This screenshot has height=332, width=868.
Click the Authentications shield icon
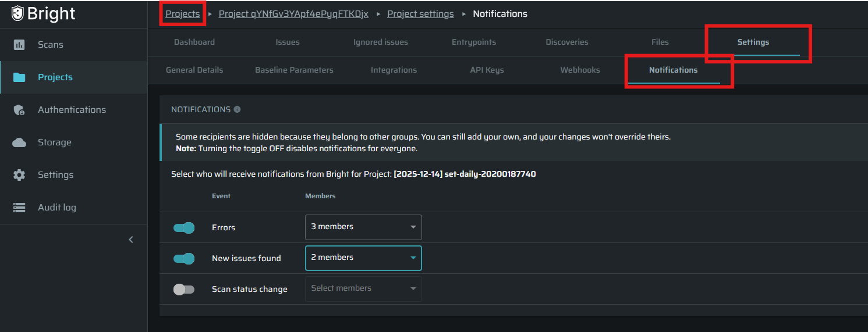click(19, 110)
